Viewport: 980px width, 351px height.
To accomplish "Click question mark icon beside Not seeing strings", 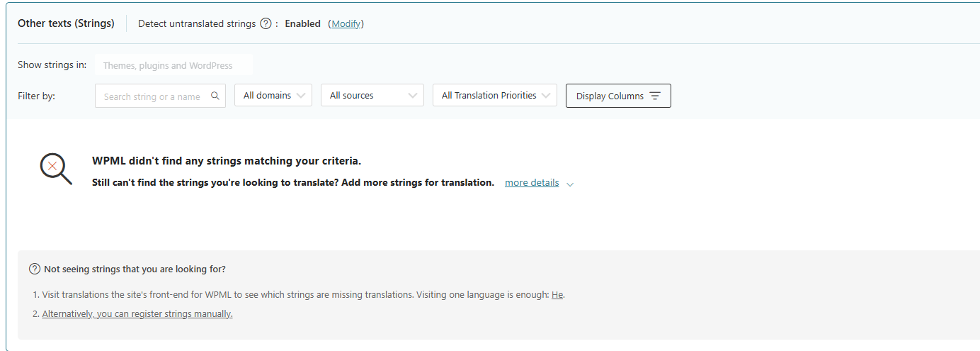I will pyautogui.click(x=35, y=269).
